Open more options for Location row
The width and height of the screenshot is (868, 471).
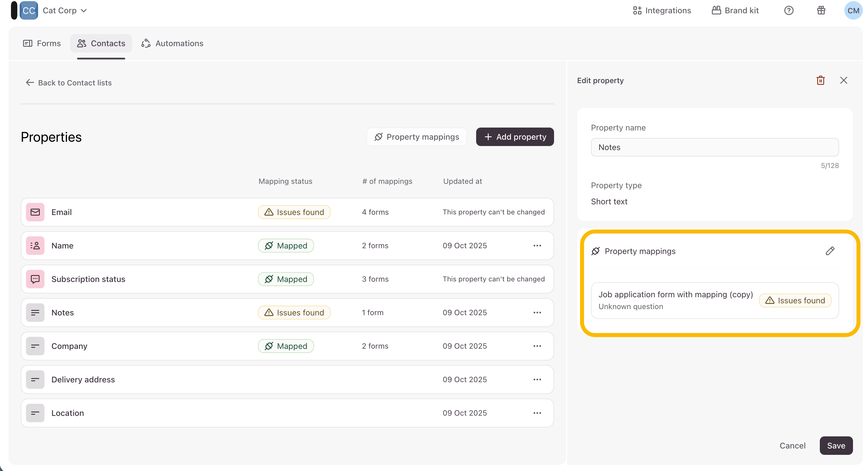pos(537,413)
